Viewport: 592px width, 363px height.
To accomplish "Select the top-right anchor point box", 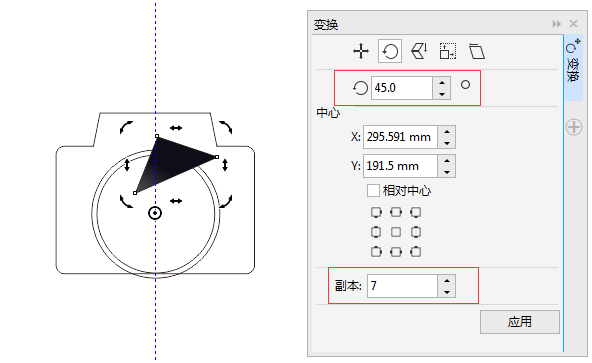I will (416, 212).
